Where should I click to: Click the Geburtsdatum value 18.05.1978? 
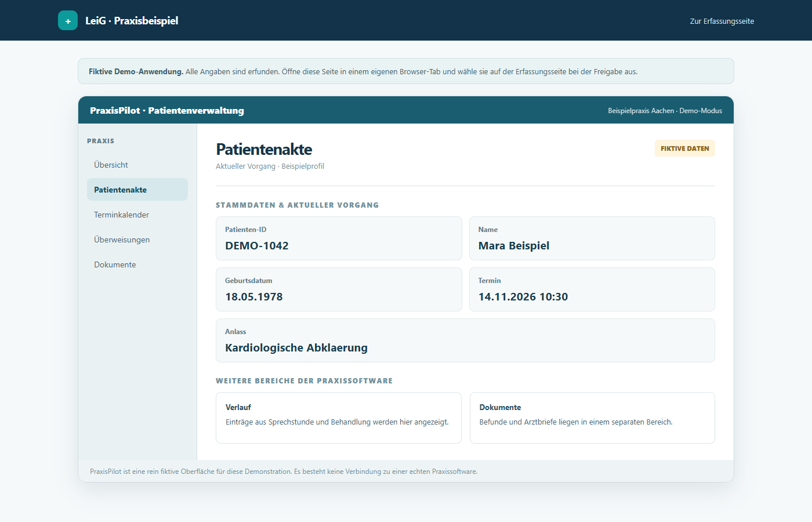pyautogui.click(x=254, y=297)
